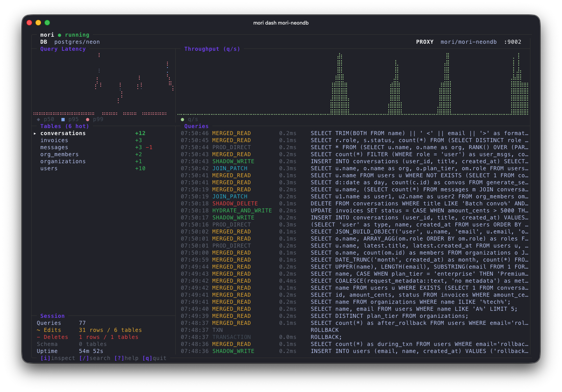Click the DELETE FROM conversations SQL text
This screenshot has height=392, width=562.
click(x=420, y=204)
